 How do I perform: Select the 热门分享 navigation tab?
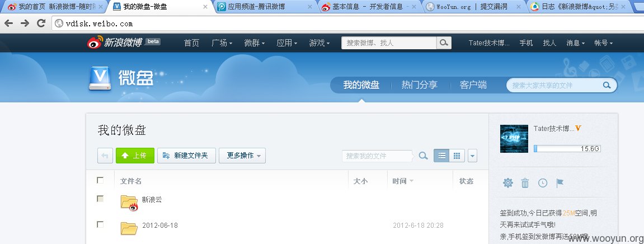(419, 85)
